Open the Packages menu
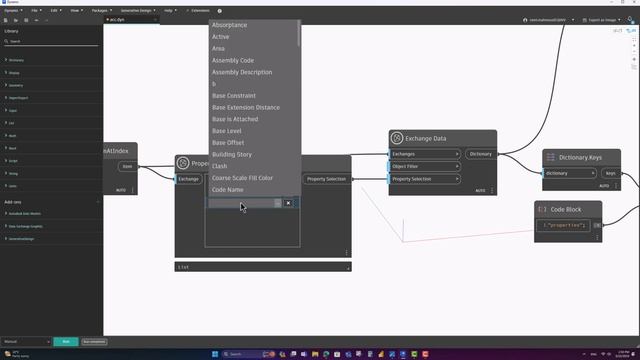 [102, 11]
